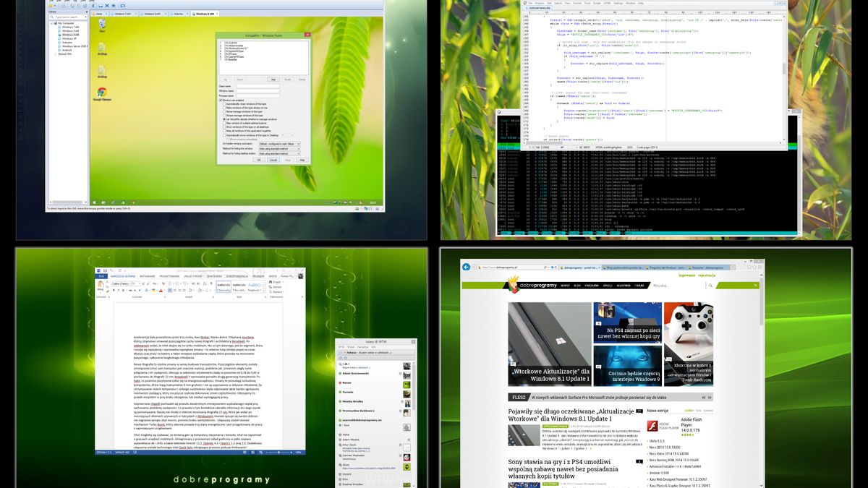Open On hidden window activation dropdown
The height and width of the screenshot is (488, 868).
279,144
